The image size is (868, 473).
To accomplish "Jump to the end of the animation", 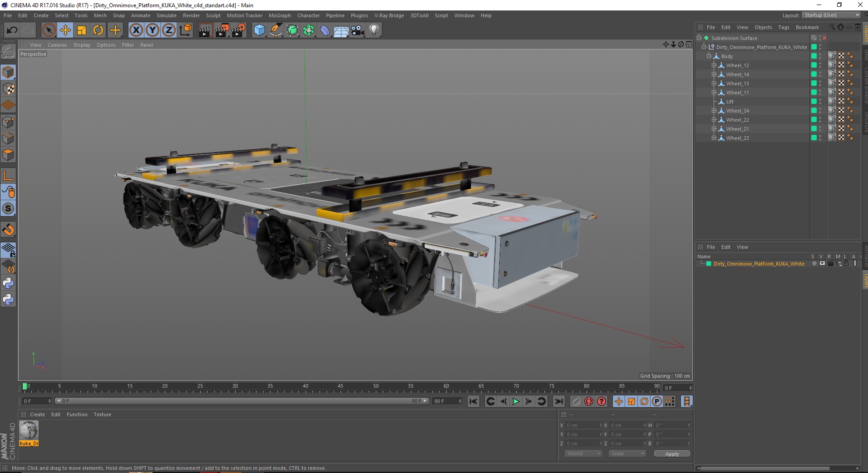I will tap(559, 401).
